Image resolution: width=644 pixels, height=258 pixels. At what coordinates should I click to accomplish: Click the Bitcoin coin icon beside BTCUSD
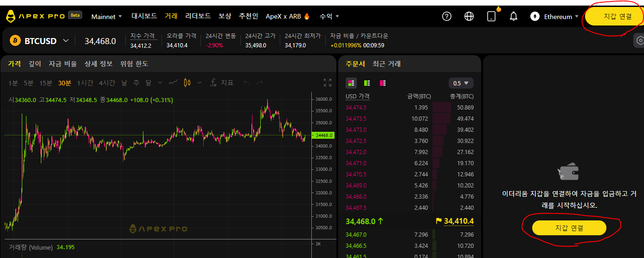(x=16, y=41)
